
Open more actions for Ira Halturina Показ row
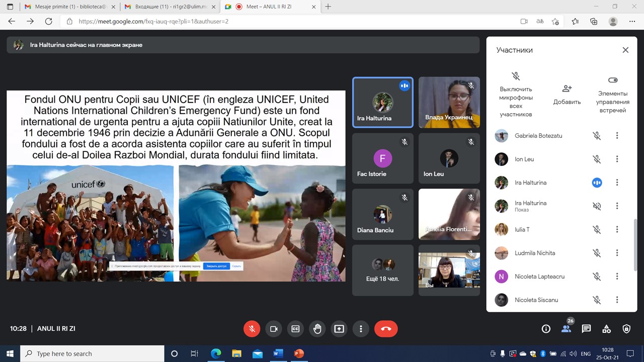(617, 206)
